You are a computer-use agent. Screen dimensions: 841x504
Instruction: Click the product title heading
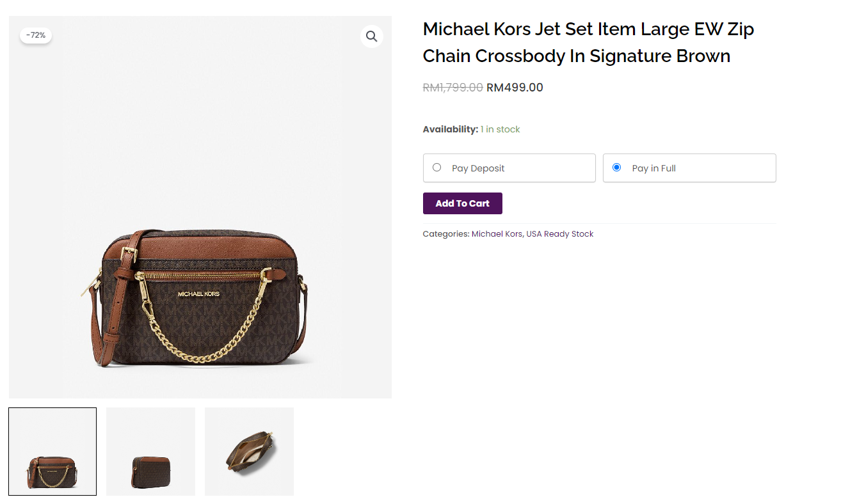click(588, 43)
